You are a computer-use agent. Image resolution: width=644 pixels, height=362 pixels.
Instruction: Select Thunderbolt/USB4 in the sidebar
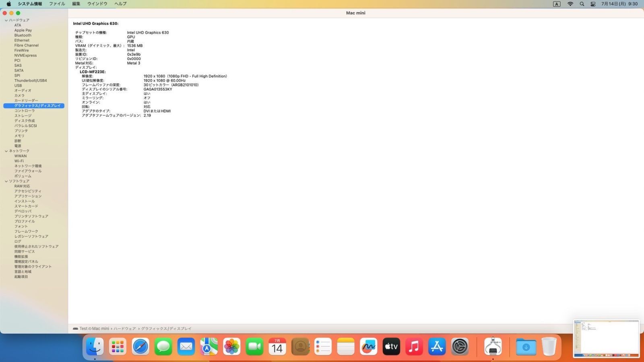31,80
